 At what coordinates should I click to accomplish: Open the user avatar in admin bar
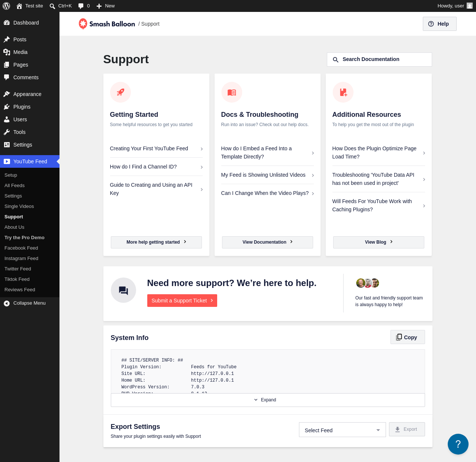pos(470,6)
